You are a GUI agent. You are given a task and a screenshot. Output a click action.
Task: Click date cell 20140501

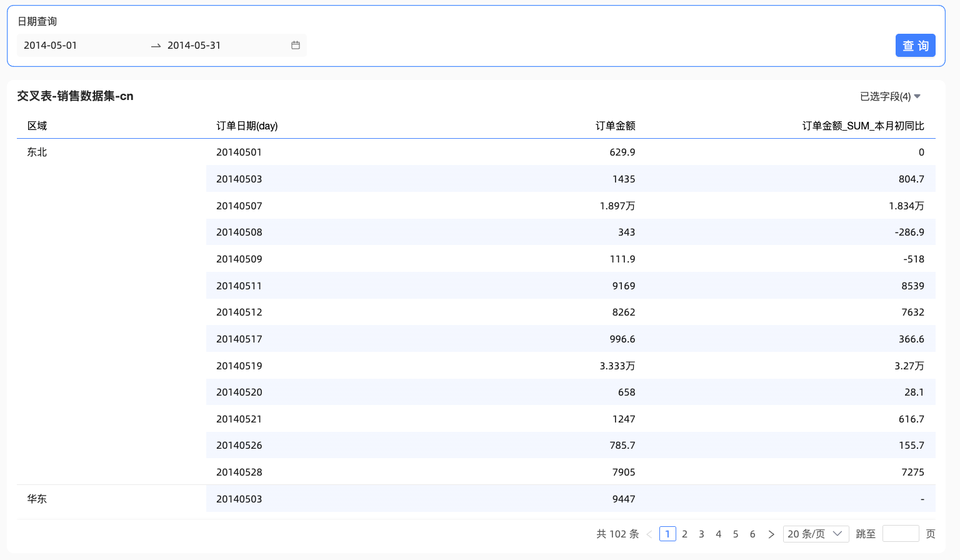[239, 152]
